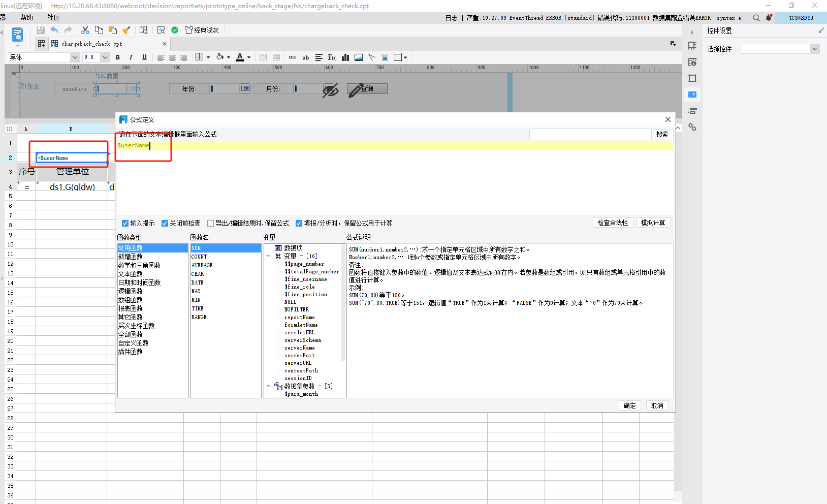Toggle bold formatting
Viewport: 827px width, 504px height.
click(x=118, y=57)
